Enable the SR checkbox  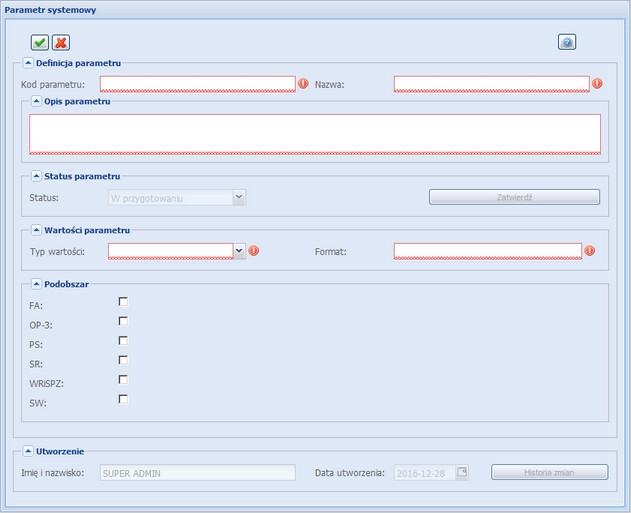point(123,360)
